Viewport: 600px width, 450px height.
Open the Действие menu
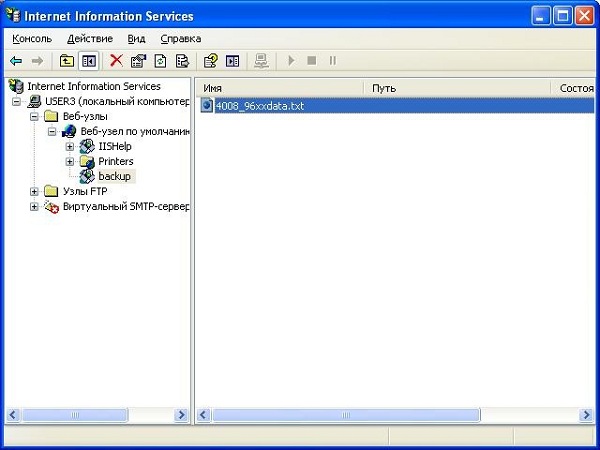pyautogui.click(x=90, y=39)
